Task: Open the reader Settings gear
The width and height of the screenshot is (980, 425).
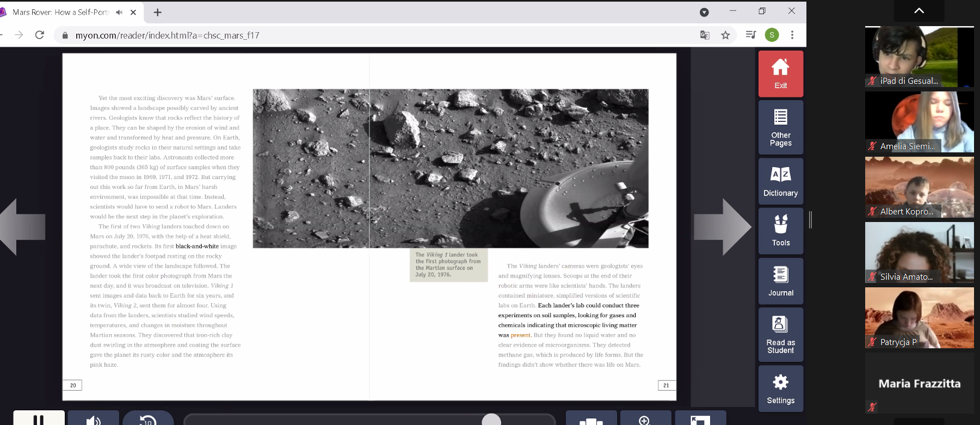Action: (x=780, y=388)
